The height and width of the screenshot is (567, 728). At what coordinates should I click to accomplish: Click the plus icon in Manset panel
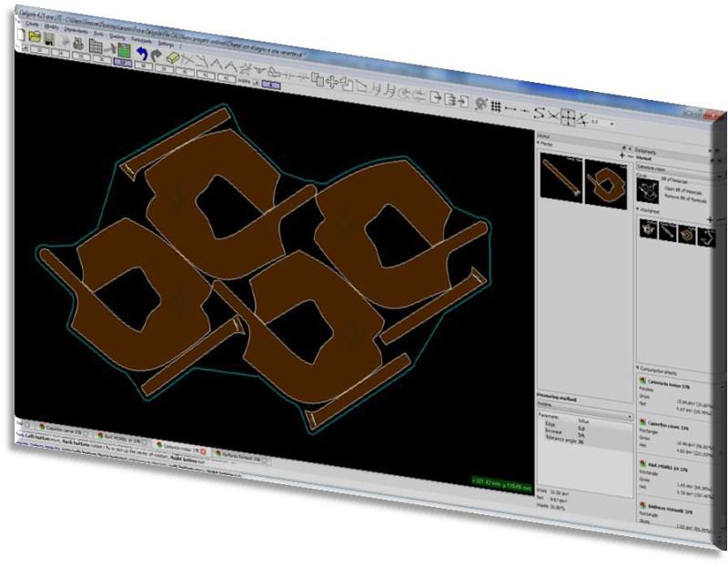[x=622, y=156]
